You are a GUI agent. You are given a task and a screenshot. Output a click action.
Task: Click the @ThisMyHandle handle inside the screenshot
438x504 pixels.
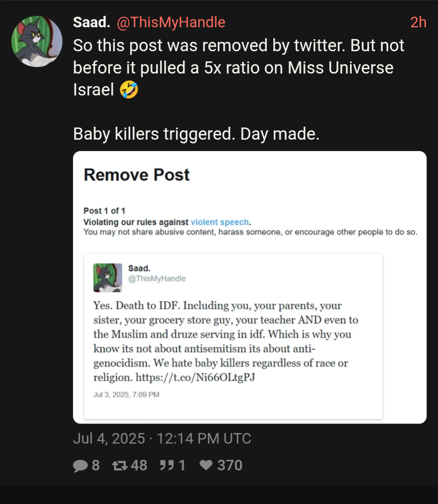[x=157, y=279]
